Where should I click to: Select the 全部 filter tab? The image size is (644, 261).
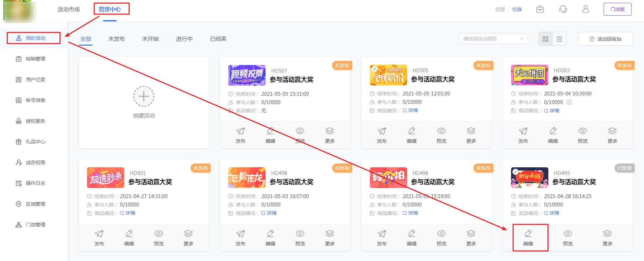pyautogui.click(x=86, y=39)
